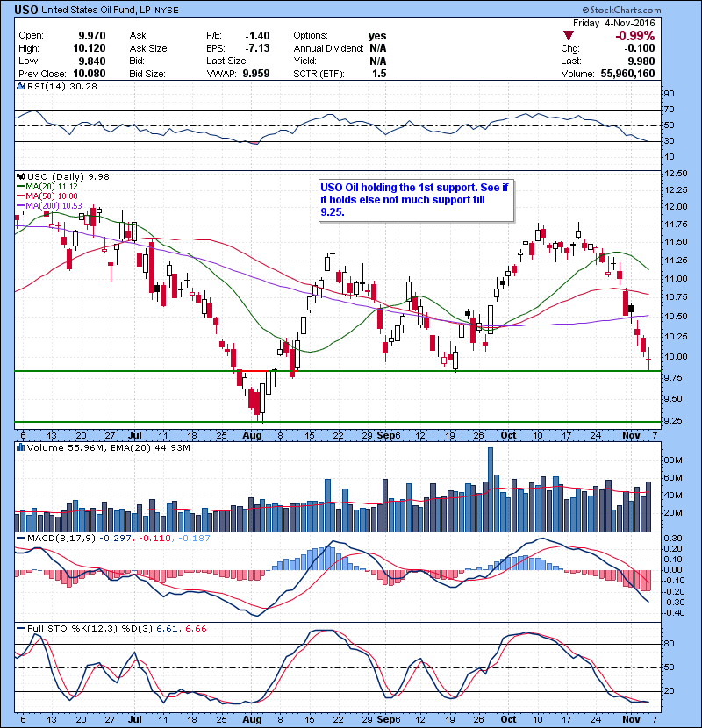Click the tallest volume bar in late September
702x728 pixels.
(491, 489)
